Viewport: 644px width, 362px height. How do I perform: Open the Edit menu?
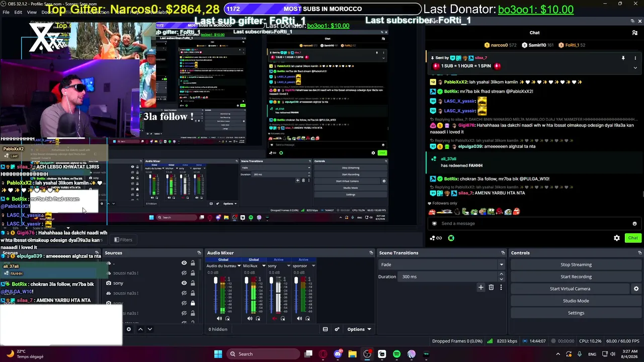click(18, 12)
